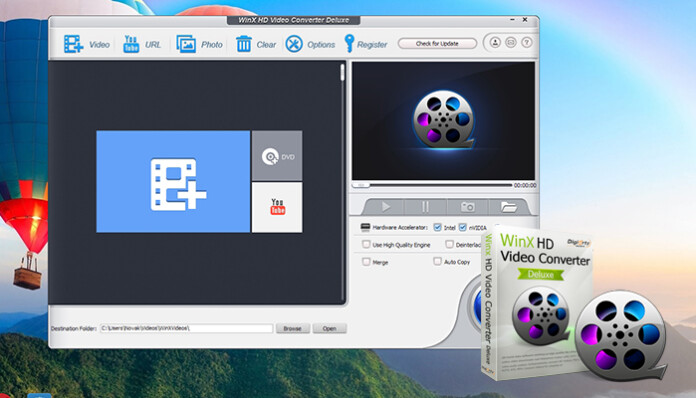Click the Video add-file toolbar icon

coord(73,44)
